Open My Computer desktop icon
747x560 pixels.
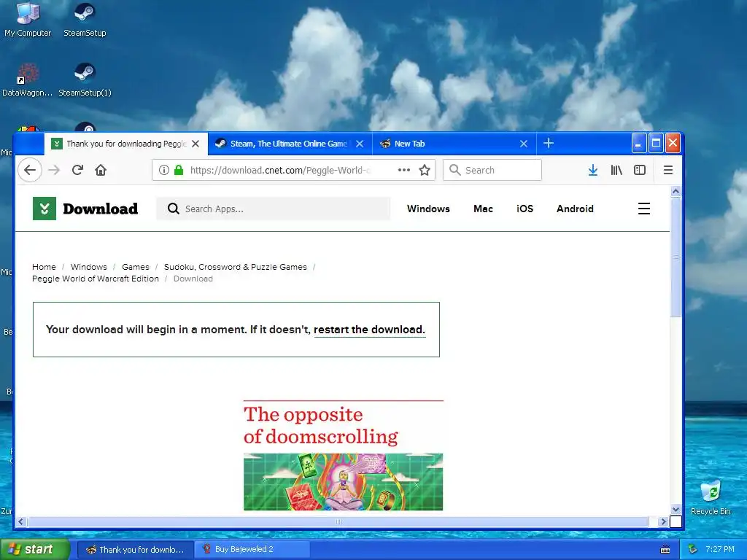click(28, 20)
